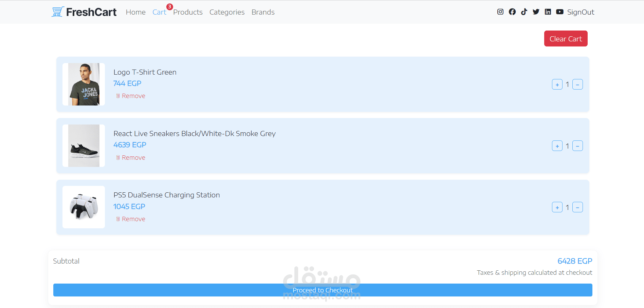
Task: Click the Logo T-Shirt Green title
Action: click(145, 72)
